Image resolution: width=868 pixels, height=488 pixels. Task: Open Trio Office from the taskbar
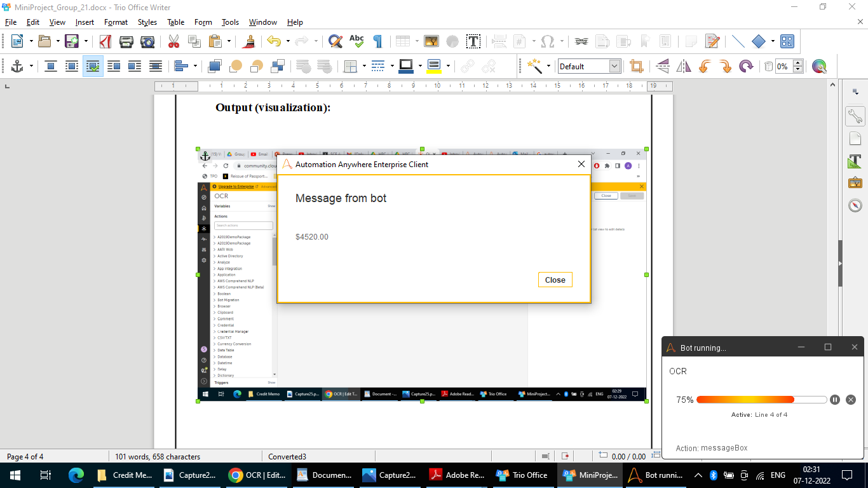tap(522, 475)
